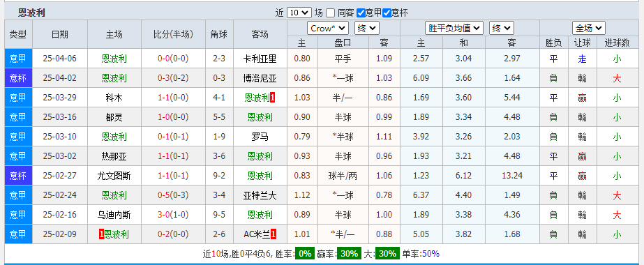Open the 0-1 score against 罗马
Screen dimensions: 644x265
point(164,137)
